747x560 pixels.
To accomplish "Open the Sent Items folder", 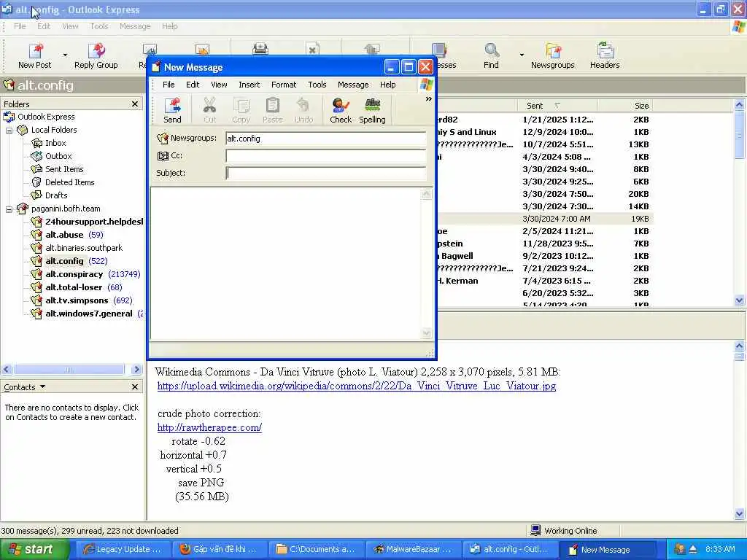I will point(64,169).
